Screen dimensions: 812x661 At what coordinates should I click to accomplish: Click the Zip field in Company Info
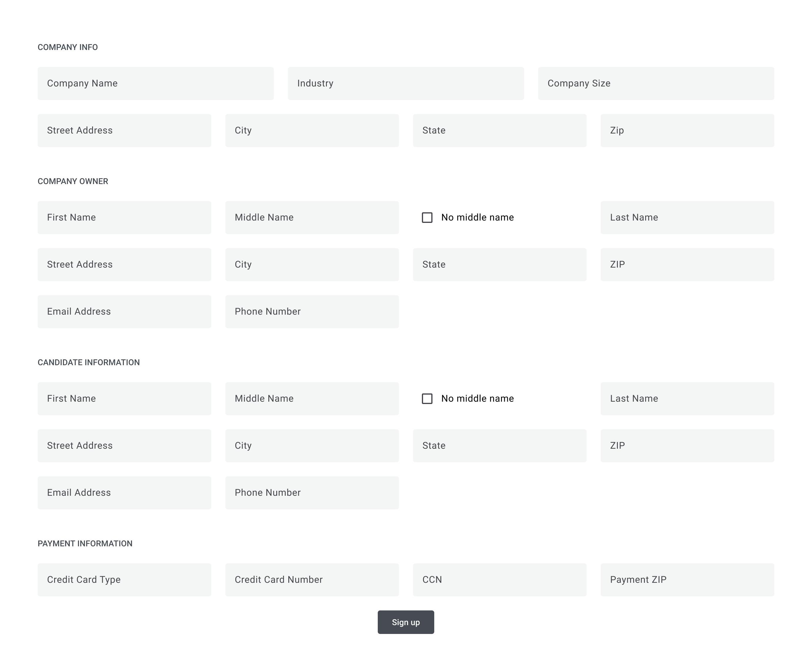(x=688, y=131)
